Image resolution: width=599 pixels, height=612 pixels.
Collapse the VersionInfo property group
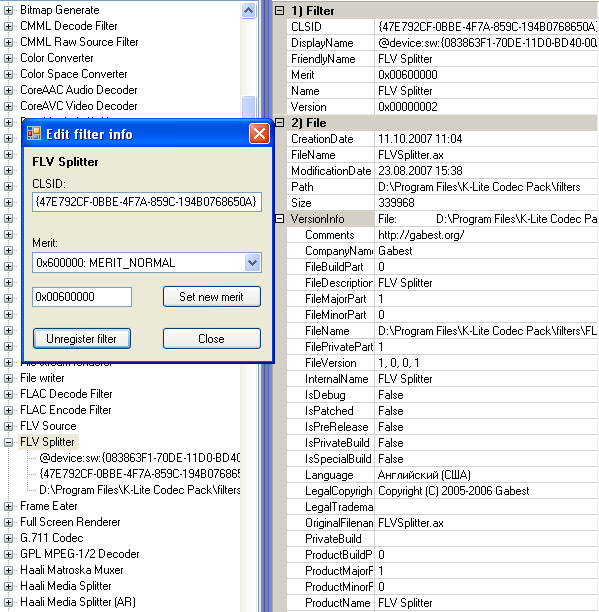coord(279,219)
